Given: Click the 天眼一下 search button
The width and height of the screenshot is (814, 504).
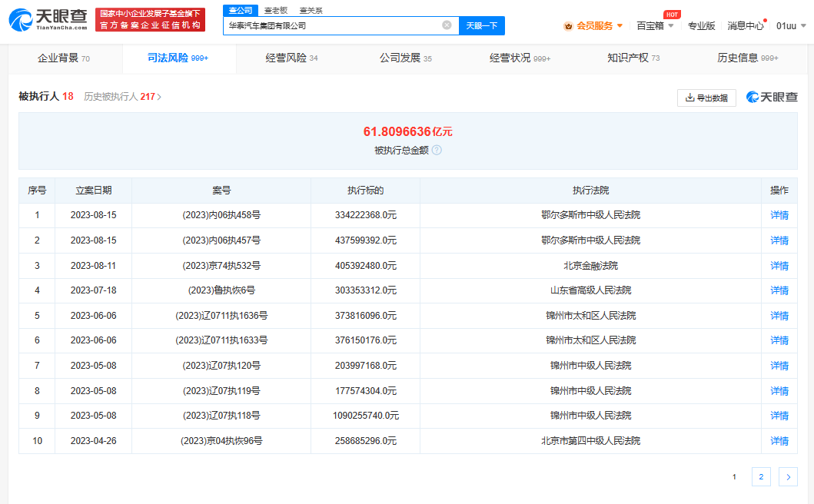Looking at the screenshot, I should [482, 25].
